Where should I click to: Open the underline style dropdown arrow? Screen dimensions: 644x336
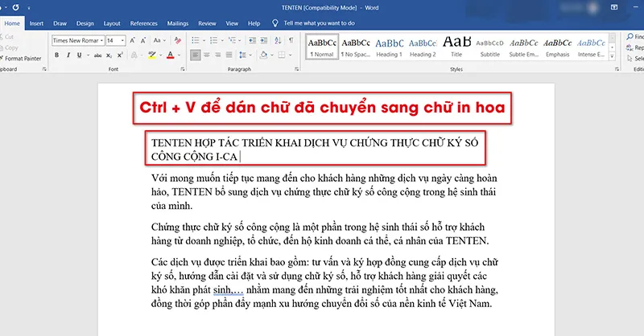click(x=88, y=55)
